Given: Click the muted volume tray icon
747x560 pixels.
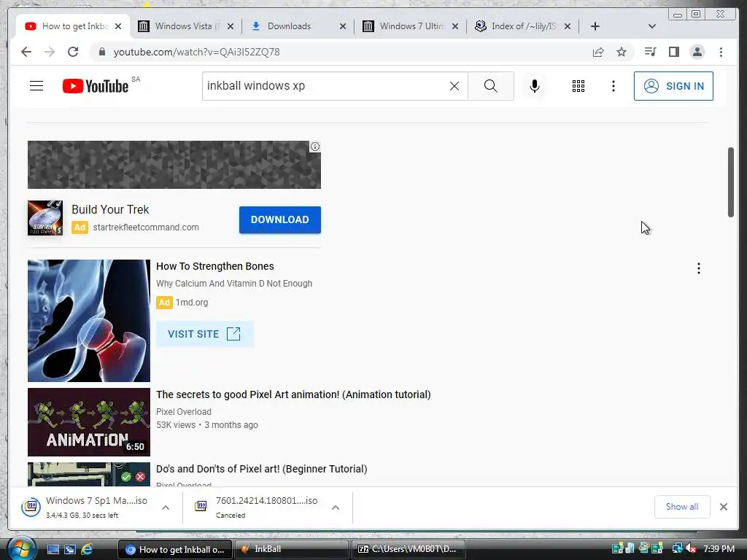Looking at the screenshot, I should tap(691, 549).
